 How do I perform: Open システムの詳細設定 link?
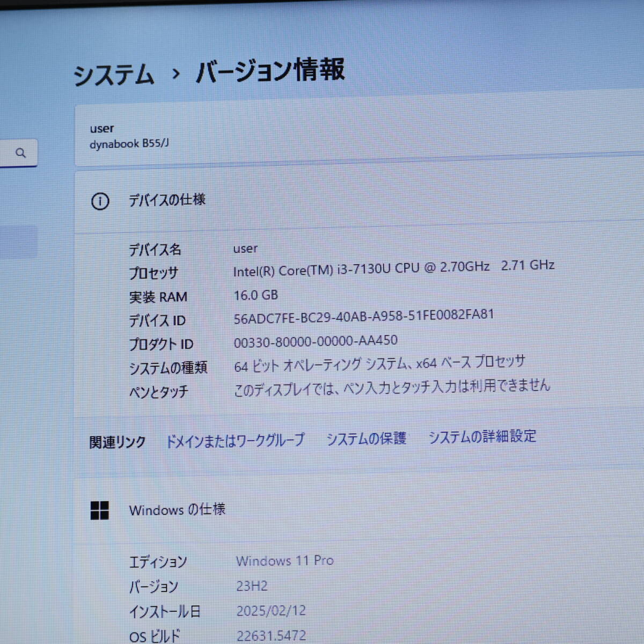[x=482, y=436]
